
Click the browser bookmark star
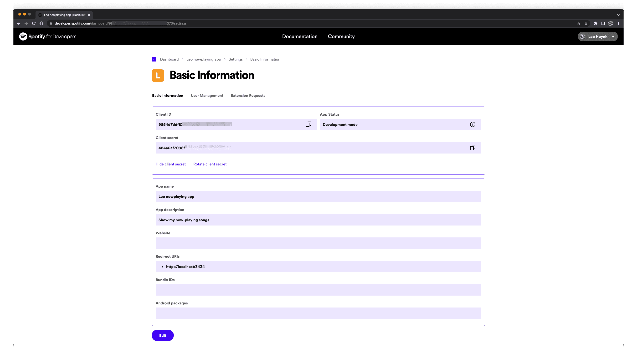586,23
